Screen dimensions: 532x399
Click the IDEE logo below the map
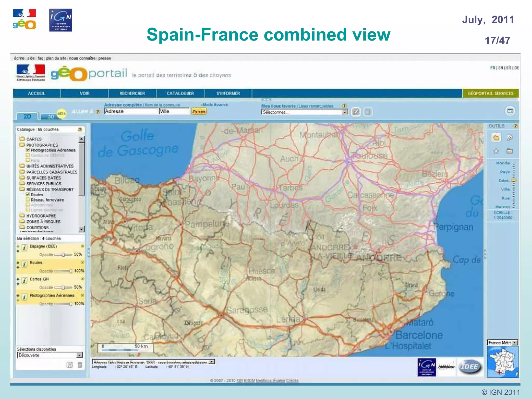click(470, 367)
